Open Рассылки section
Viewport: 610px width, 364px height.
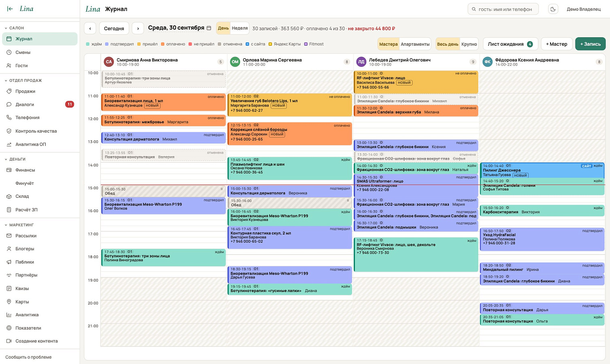[40, 236]
